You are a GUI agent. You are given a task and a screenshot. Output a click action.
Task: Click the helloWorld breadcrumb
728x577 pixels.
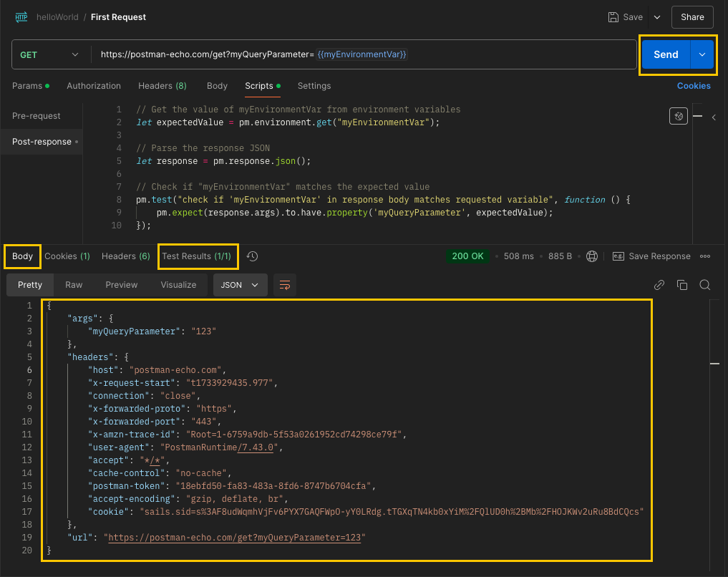click(x=57, y=17)
